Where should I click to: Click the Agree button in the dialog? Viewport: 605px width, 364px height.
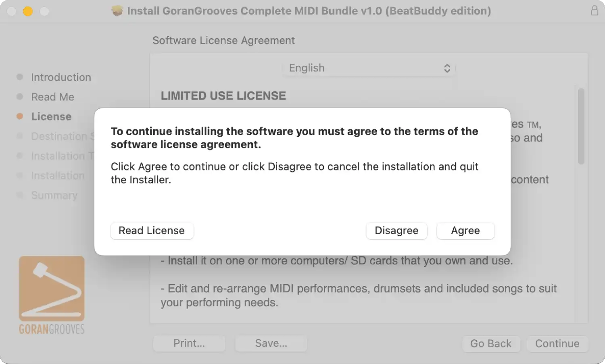point(465,231)
